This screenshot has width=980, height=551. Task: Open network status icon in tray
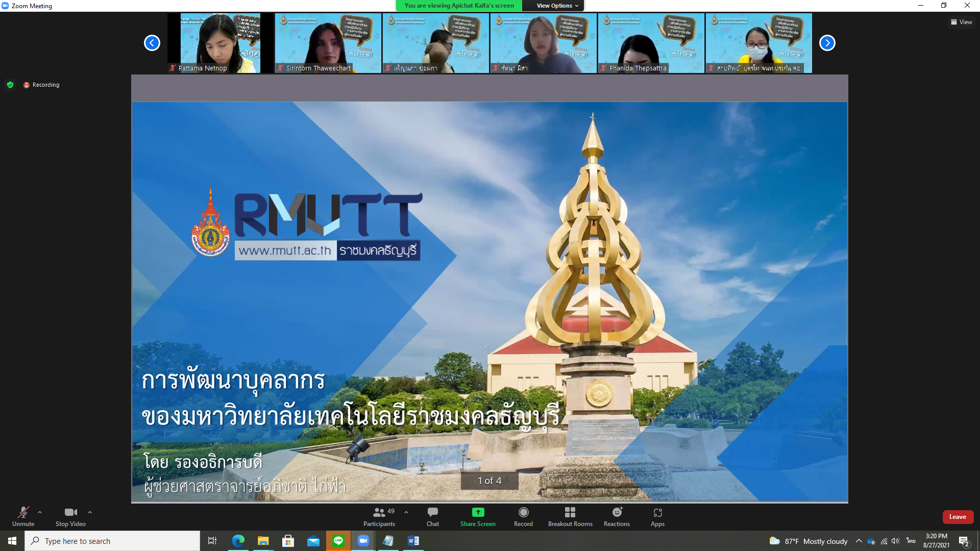884,541
